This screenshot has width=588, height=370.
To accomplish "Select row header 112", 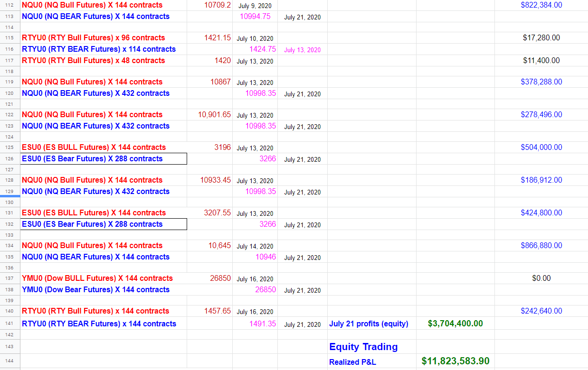I will [10, 5].
